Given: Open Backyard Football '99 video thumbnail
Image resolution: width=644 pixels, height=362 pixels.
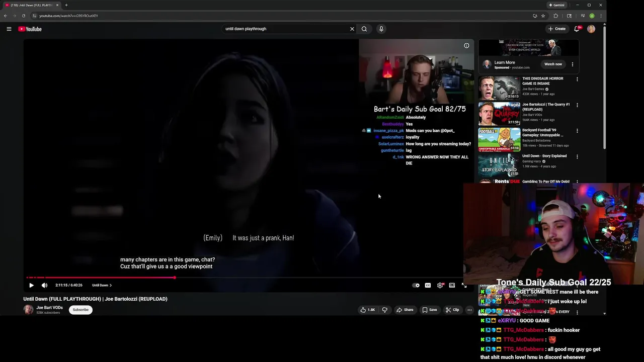Looking at the screenshot, I should [x=499, y=139].
